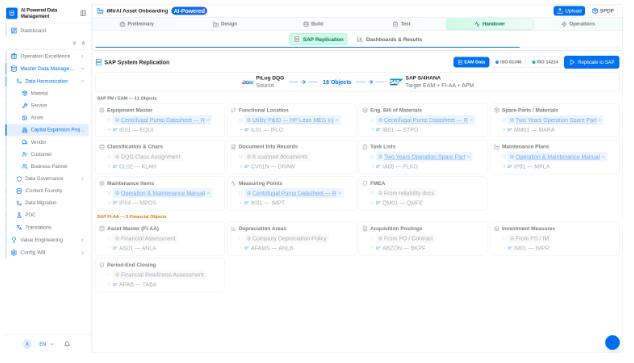
Task: Click the From PS / IM chip
Action: 529,238
